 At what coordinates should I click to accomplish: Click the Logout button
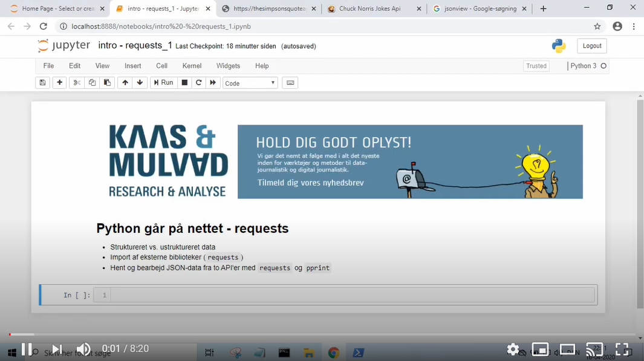[592, 46]
